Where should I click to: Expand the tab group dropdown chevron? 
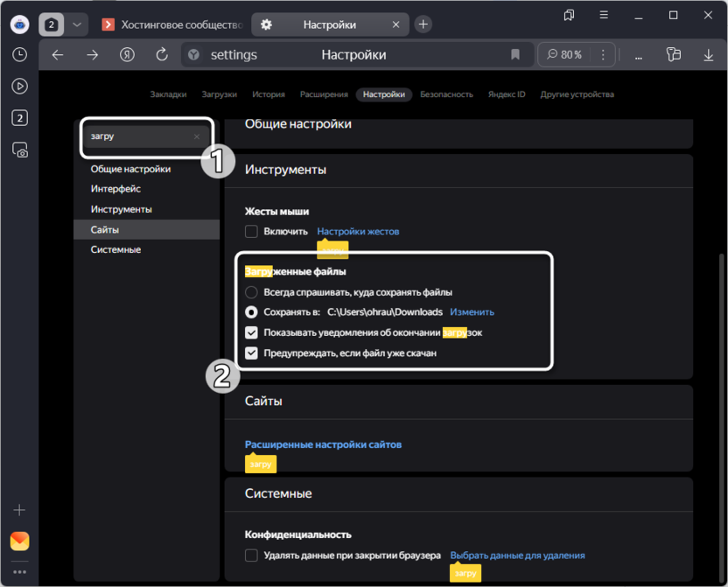76,24
